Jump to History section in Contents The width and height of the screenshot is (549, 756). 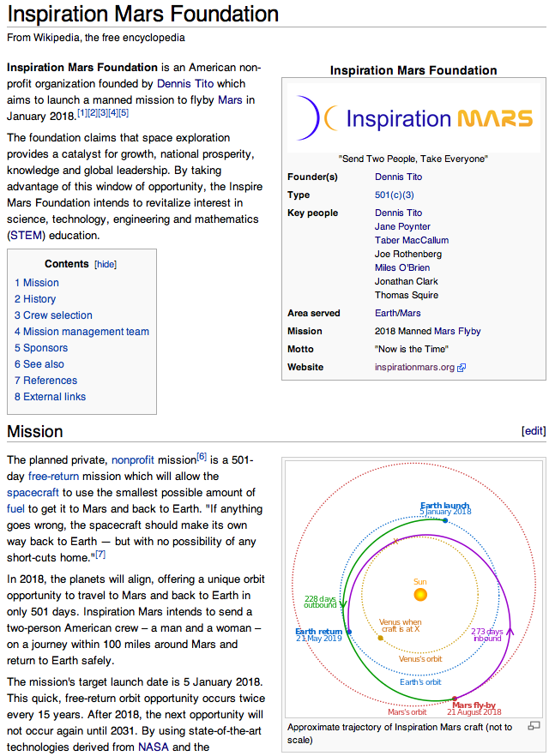coord(35,299)
